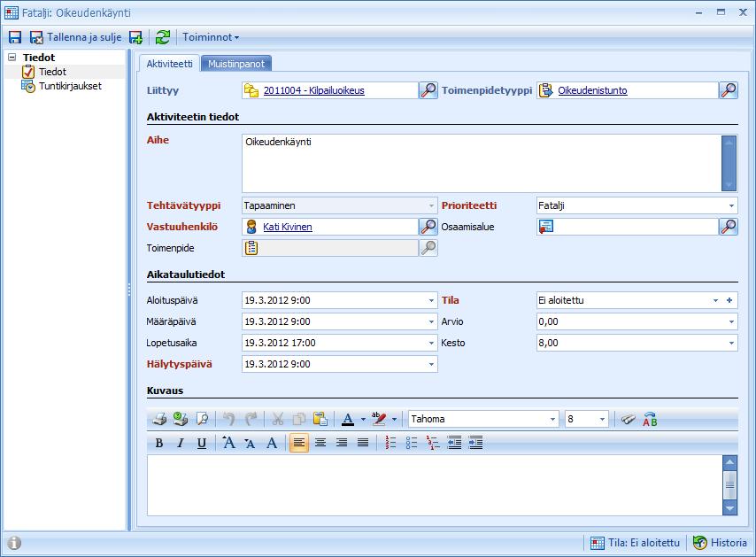Switch to the Muistiinpanot tab
The image size is (756, 557).
point(236,64)
